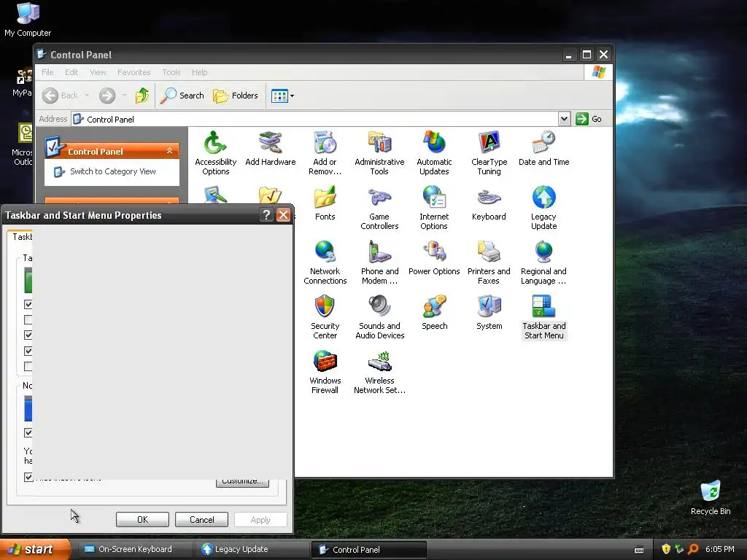Open Windows Firewall icon
747x560 pixels.
click(325, 372)
